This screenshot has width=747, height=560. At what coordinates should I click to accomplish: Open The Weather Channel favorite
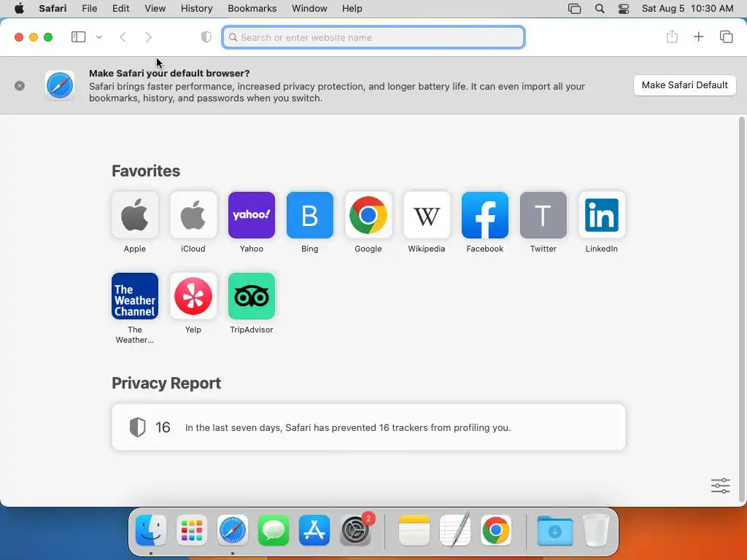pyautogui.click(x=135, y=296)
